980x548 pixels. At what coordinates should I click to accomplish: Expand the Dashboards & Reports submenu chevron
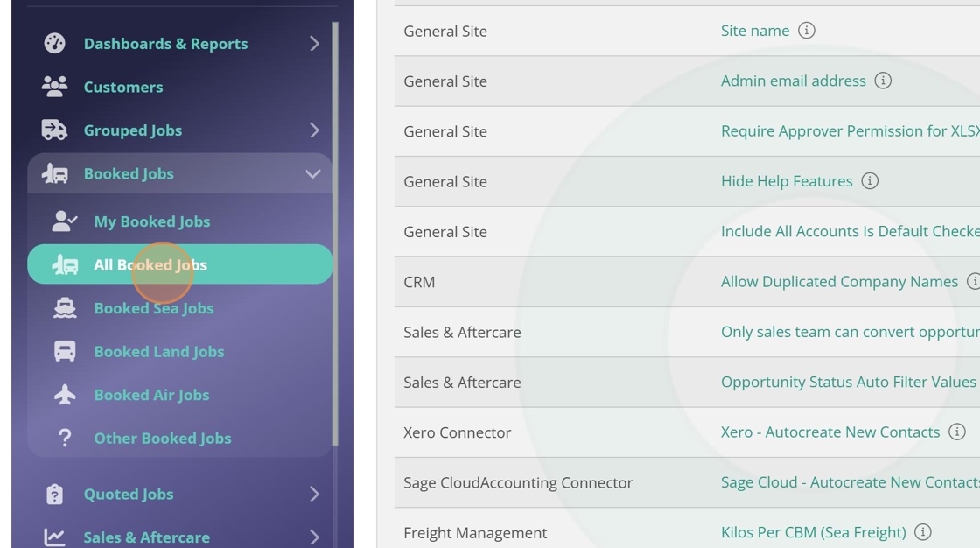pos(314,43)
